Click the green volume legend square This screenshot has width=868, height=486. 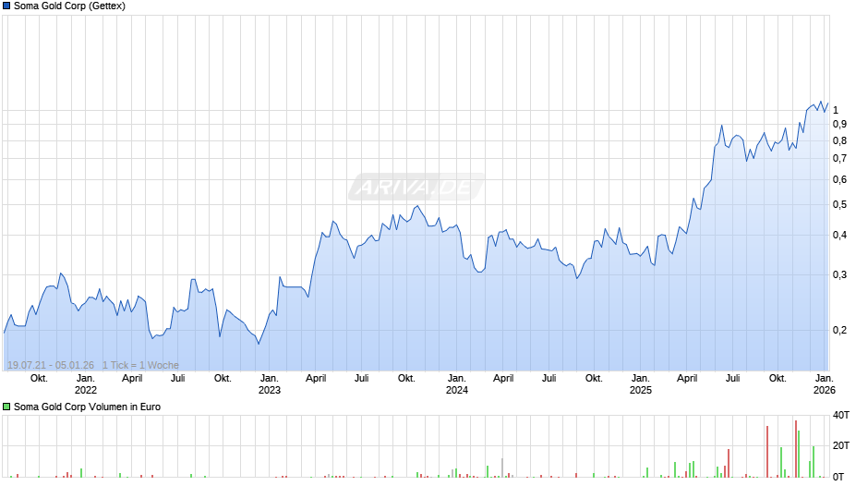pos(6,407)
